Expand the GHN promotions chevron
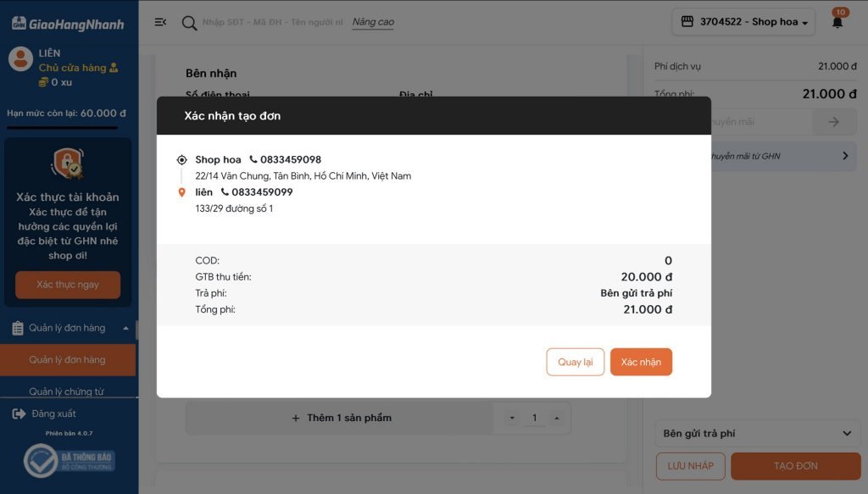 click(x=844, y=156)
